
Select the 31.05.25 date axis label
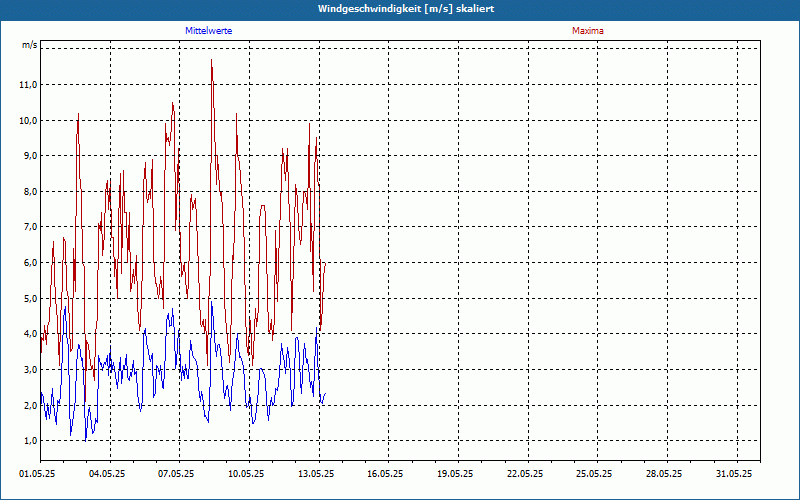734,474
